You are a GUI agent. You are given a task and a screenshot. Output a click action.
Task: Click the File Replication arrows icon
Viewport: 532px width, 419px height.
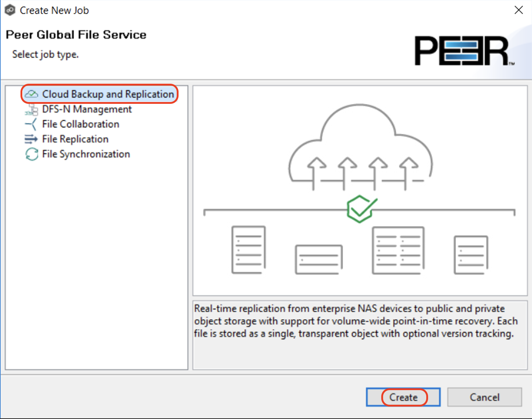[x=31, y=139]
